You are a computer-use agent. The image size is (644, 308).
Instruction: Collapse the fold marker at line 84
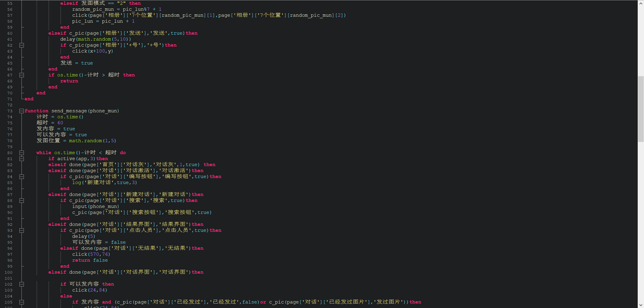tap(21, 177)
